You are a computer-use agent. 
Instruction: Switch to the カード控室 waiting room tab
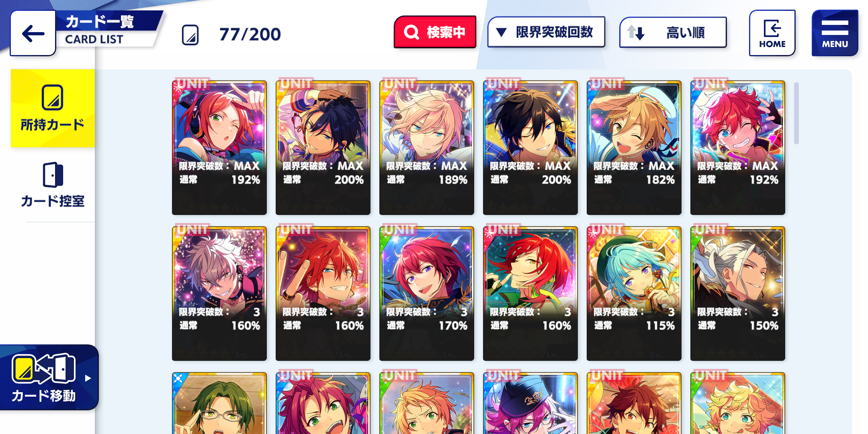point(53,185)
